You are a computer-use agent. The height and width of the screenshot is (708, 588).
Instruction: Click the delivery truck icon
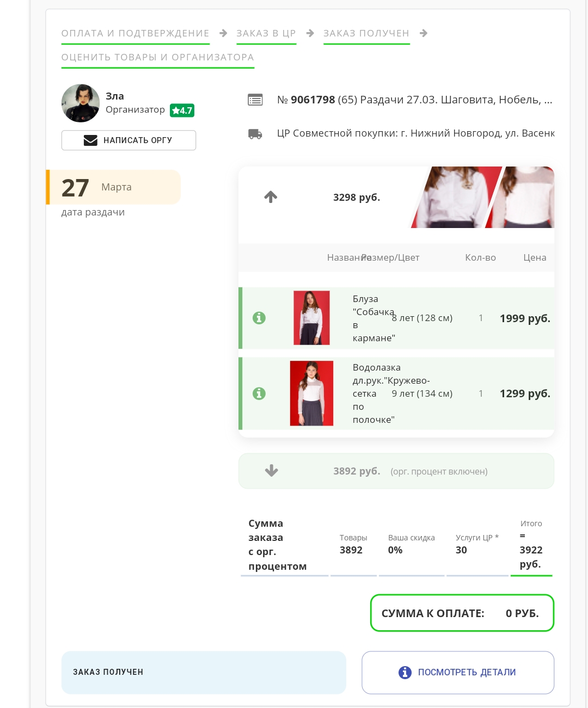point(255,133)
